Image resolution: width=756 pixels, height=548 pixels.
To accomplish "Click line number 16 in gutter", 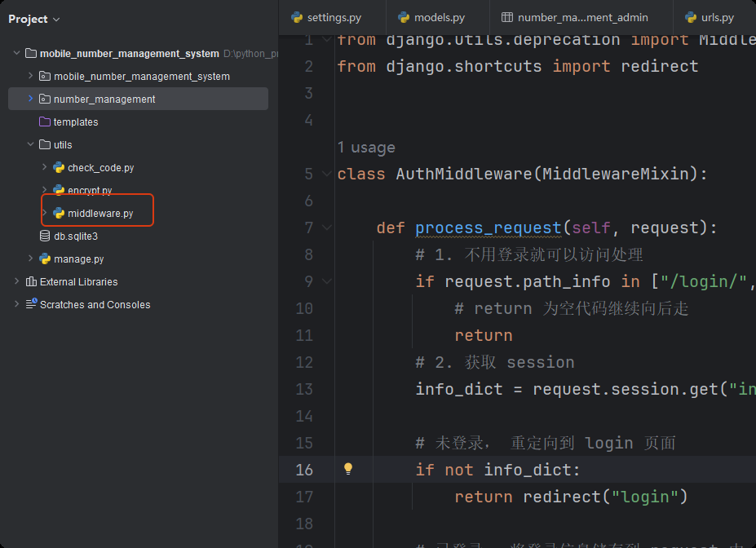I will 304,470.
